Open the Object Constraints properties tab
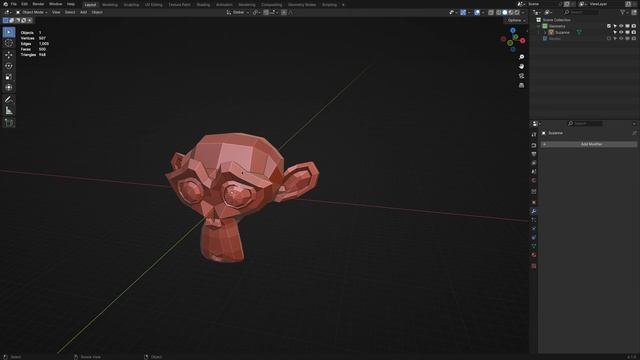This screenshot has height=360, width=640. [533, 237]
